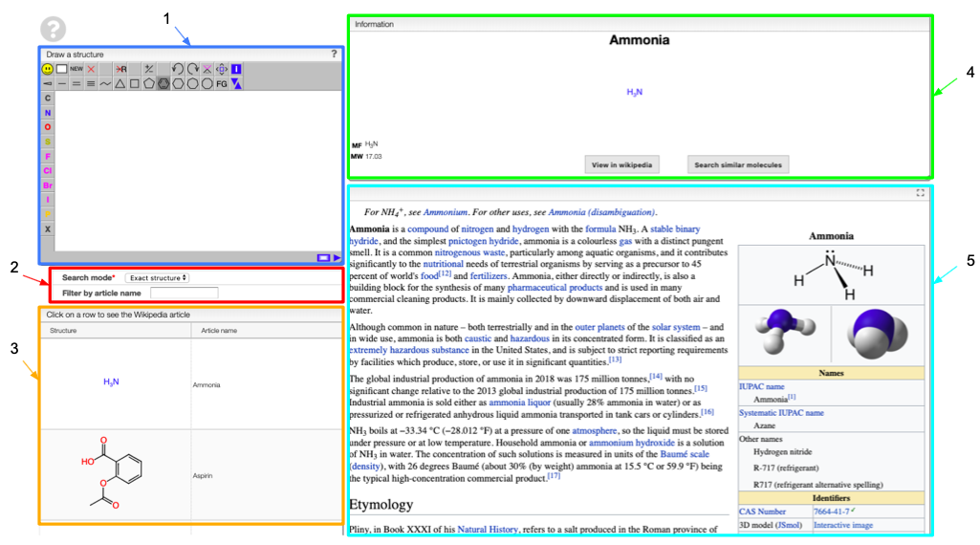This screenshot has height=545, width=980.
Task: Start a NEW molecule in the editor
Action: coord(76,69)
